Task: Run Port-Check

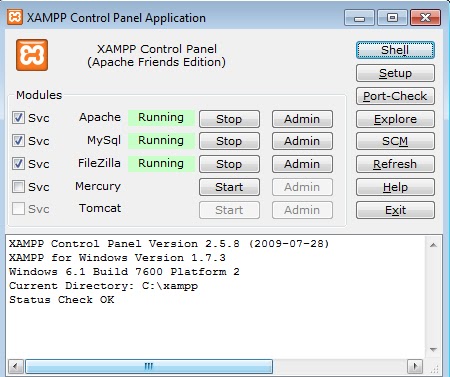Action: (x=395, y=96)
